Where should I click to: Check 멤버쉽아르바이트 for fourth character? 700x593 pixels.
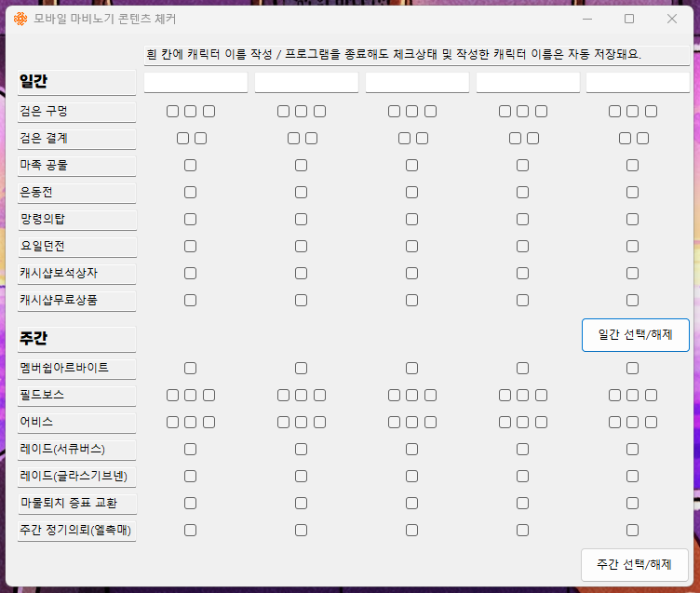point(522,369)
